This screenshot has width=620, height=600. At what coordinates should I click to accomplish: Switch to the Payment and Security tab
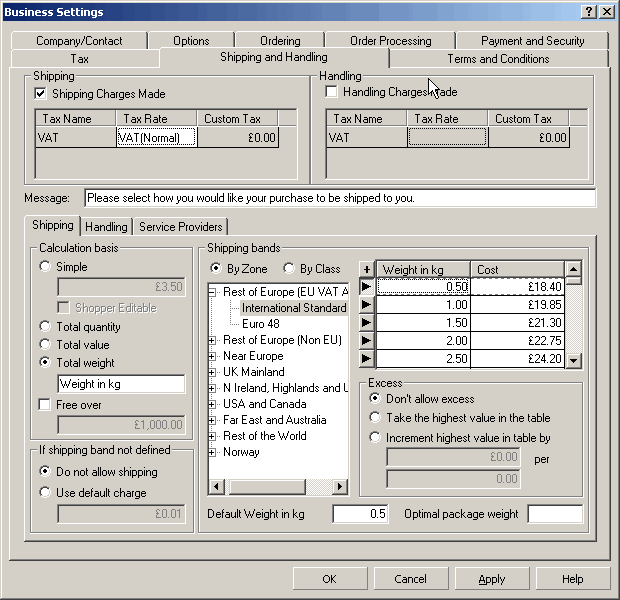tap(532, 41)
